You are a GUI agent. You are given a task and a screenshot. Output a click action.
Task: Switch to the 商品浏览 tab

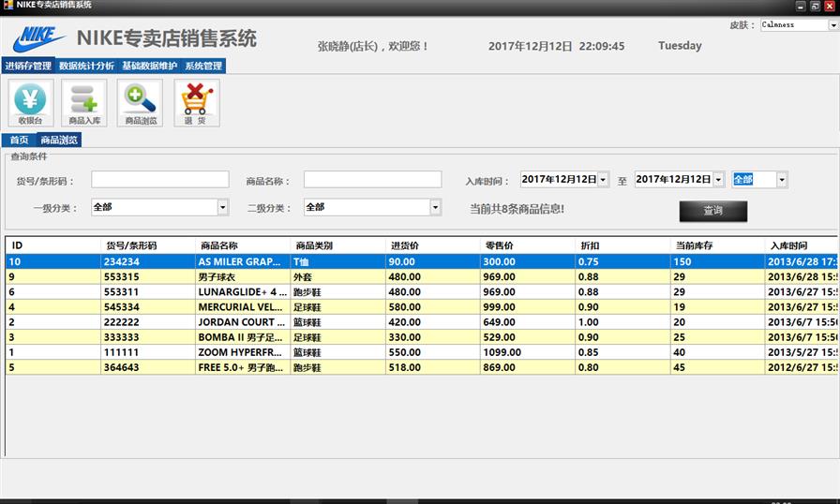59,141
